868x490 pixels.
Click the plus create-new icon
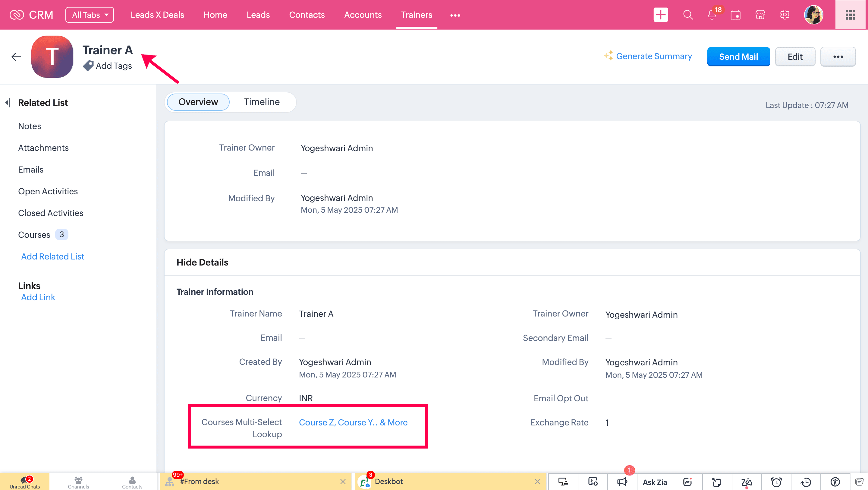point(660,15)
